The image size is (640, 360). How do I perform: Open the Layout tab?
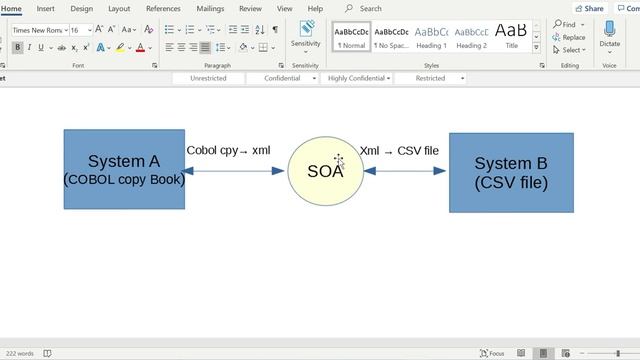point(119,9)
